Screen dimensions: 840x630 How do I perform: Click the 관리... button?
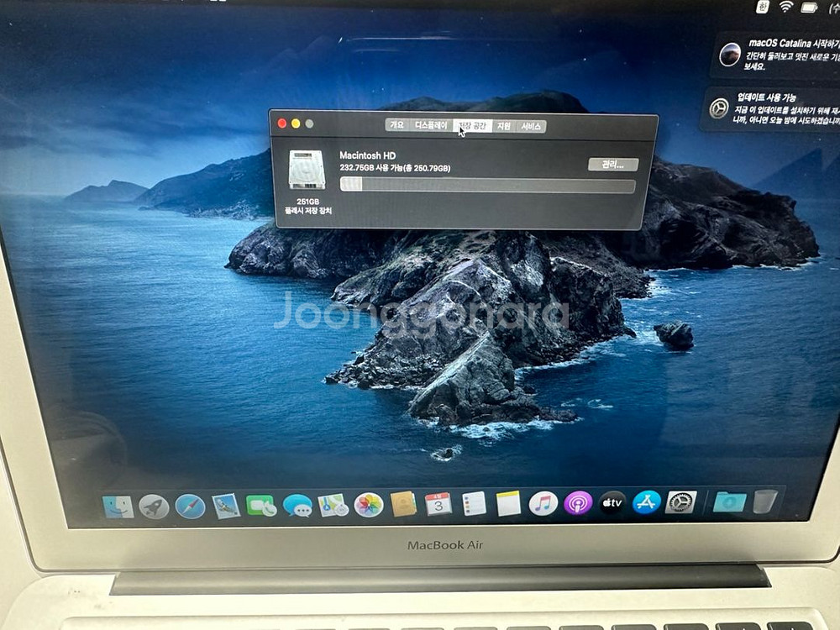coord(612,165)
